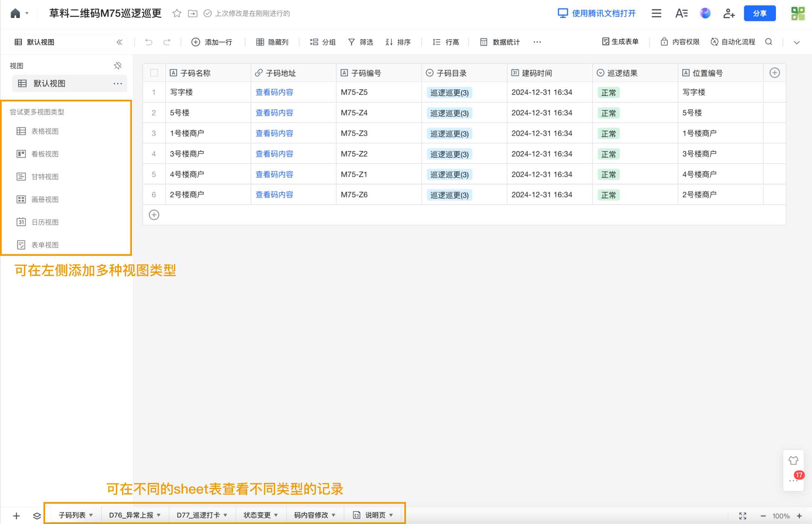Click 排序 sort toolbar item
Screen dimensions: 812x524
click(x=398, y=42)
